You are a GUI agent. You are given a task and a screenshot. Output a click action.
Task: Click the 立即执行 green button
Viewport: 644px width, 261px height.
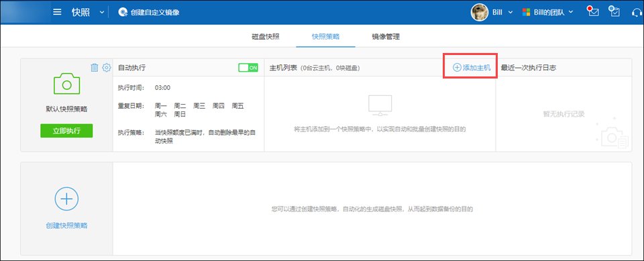click(66, 131)
